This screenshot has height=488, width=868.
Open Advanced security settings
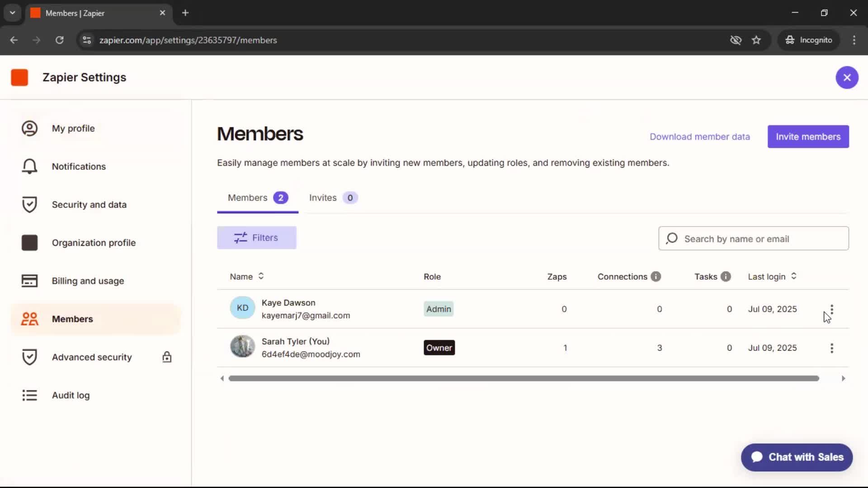click(x=96, y=357)
